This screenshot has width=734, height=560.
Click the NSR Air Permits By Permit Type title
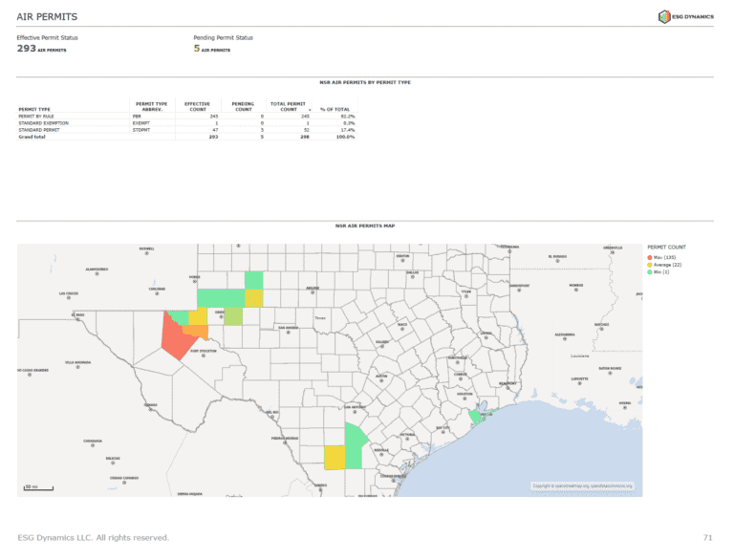coord(365,82)
